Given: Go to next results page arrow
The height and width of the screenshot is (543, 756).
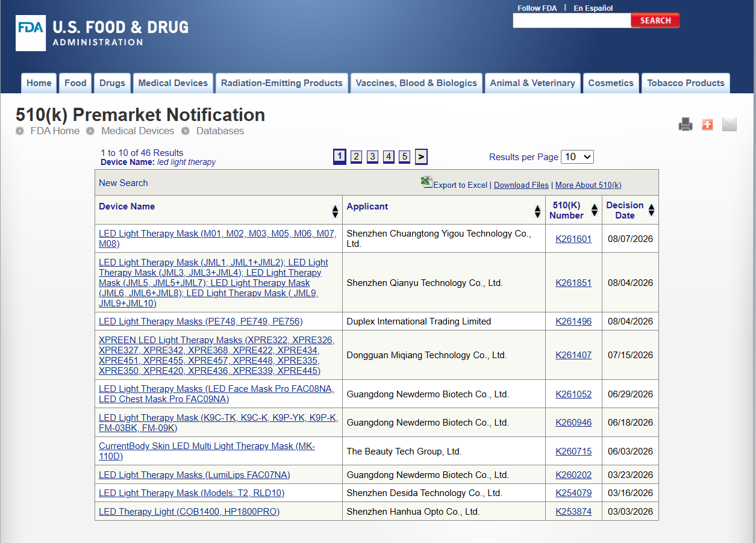Looking at the screenshot, I should (x=421, y=157).
